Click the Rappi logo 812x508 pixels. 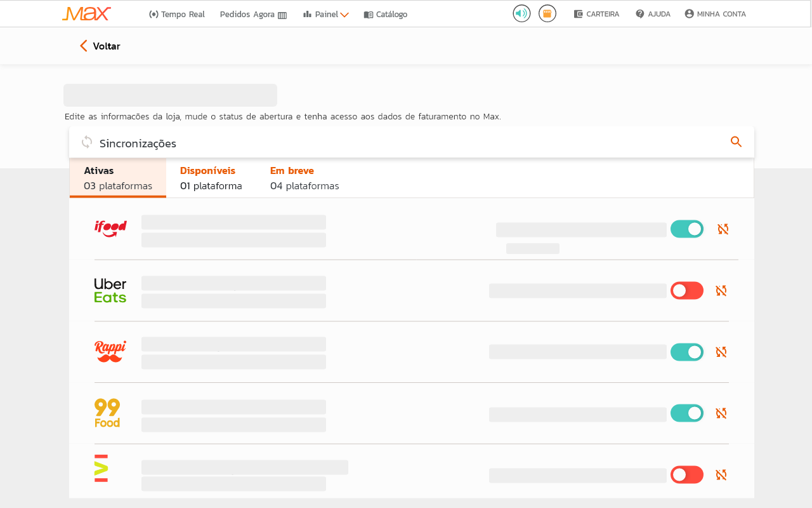pyautogui.click(x=110, y=352)
